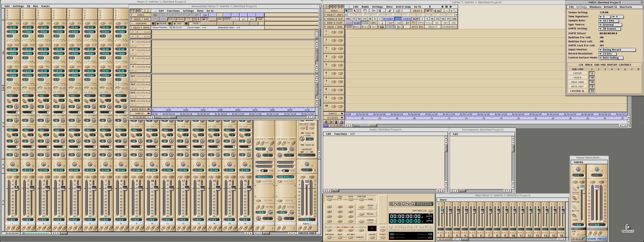Select the magnifier tool in Automation Editor

(x=205, y=15)
